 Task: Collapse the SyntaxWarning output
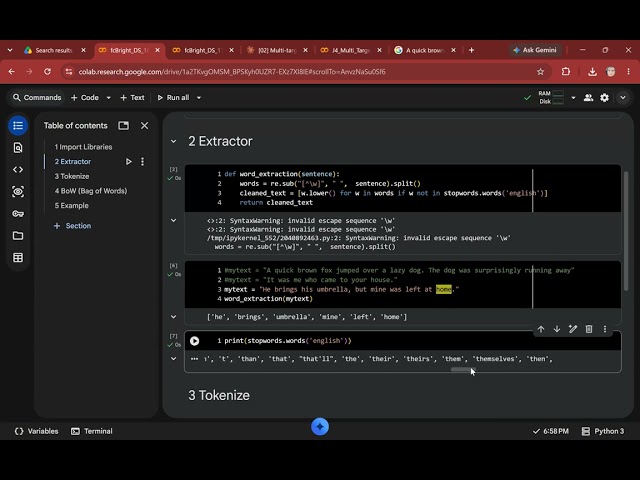[x=173, y=220]
